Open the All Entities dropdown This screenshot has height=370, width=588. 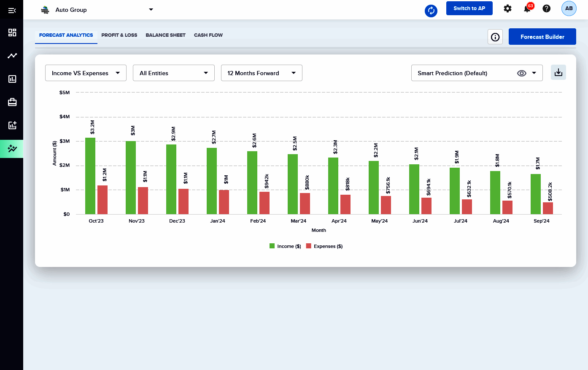click(x=173, y=73)
